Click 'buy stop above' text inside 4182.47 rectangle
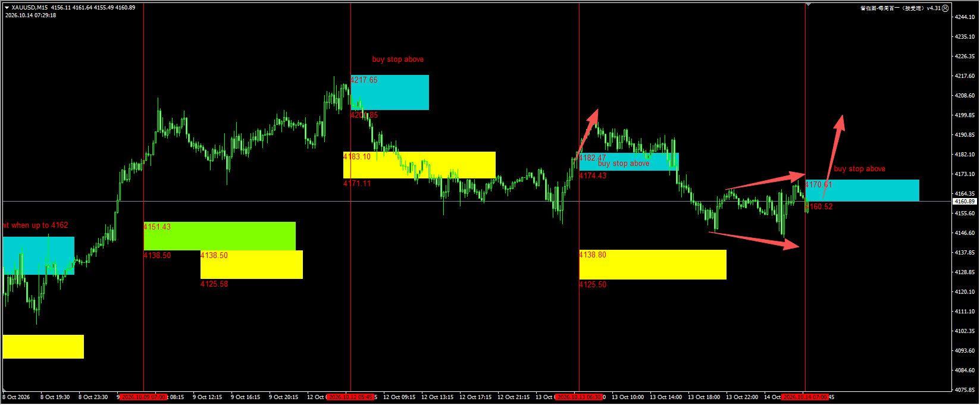Screen dimensions: 980x405 pyautogui.click(x=624, y=164)
